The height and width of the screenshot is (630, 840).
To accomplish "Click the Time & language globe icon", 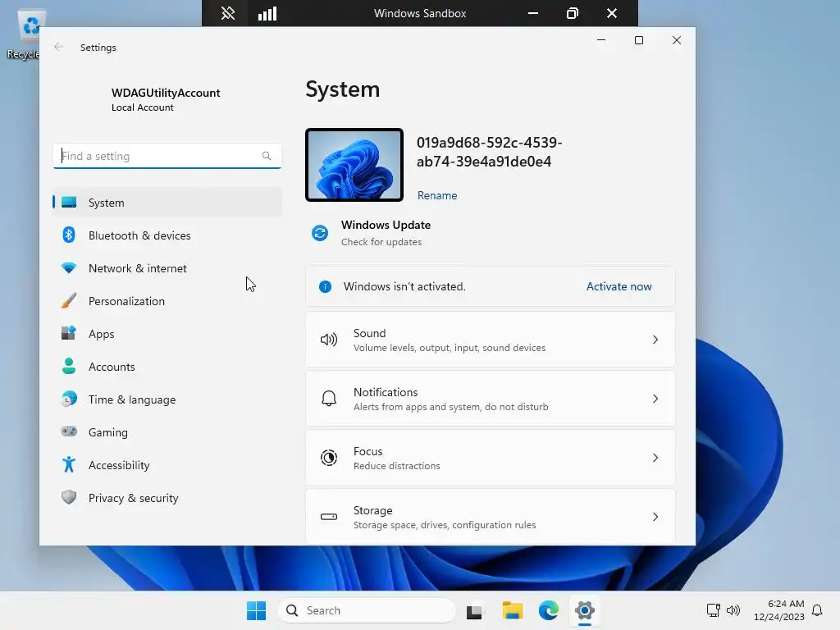I will pyautogui.click(x=69, y=399).
